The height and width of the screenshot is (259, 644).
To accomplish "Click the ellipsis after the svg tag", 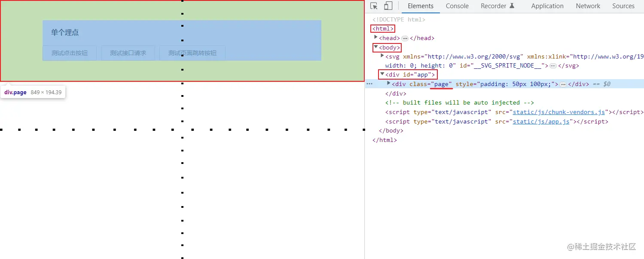I will pyautogui.click(x=553, y=66).
